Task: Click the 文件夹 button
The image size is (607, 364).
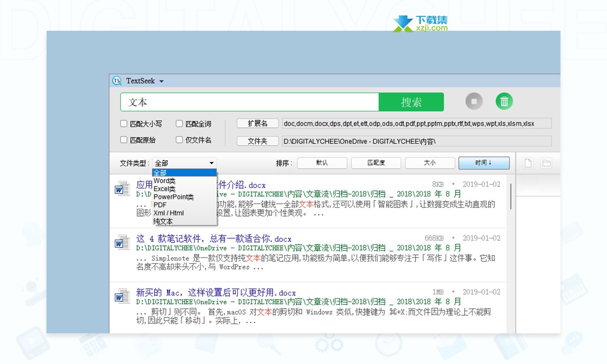Action: click(x=258, y=141)
